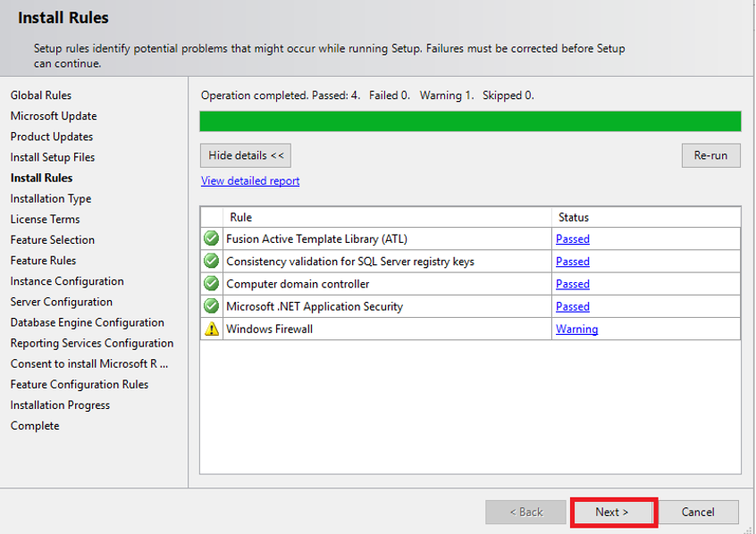
Task: Go to Database Engine Configuration step
Action: click(x=88, y=322)
